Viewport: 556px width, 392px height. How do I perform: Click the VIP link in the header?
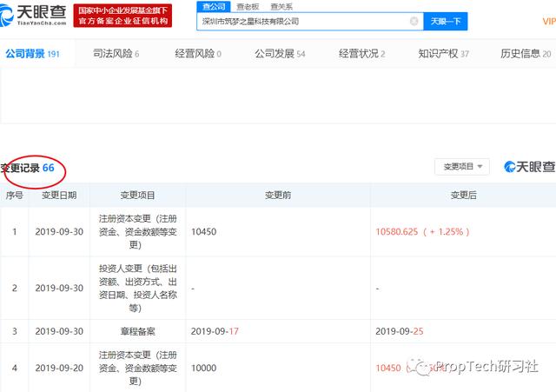(x=548, y=22)
